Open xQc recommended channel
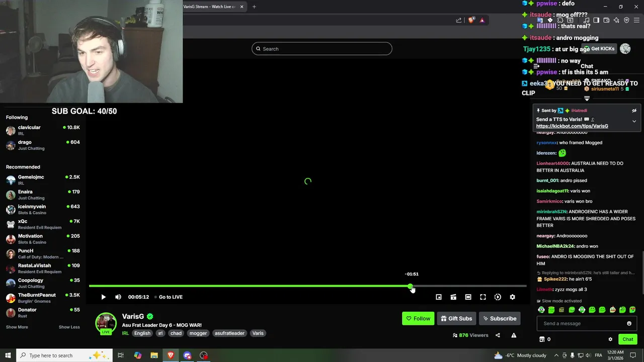 (x=43, y=224)
